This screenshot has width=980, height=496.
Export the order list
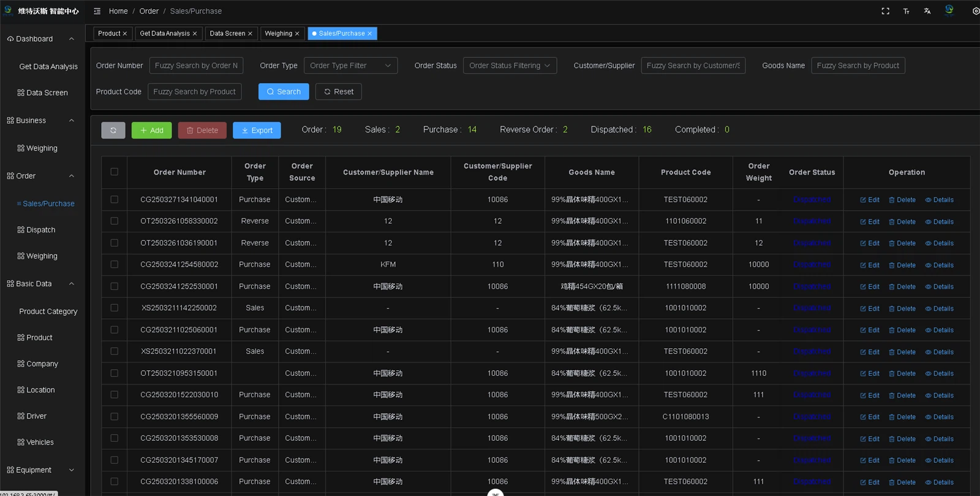[257, 130]
